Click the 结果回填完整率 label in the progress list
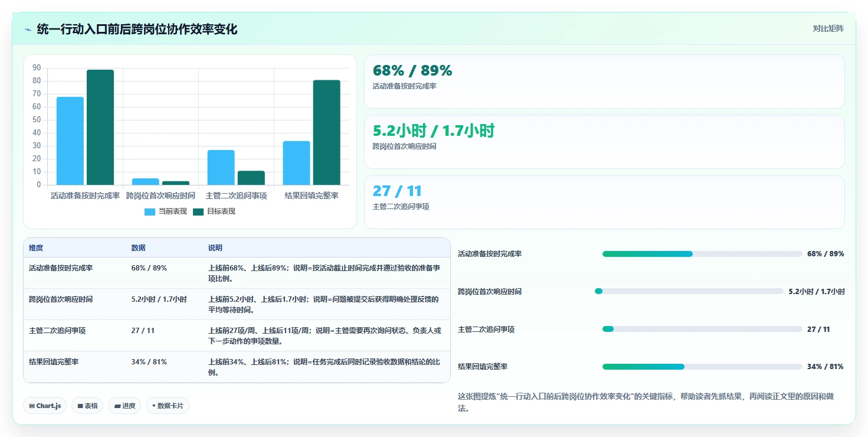 click(483, 367)
